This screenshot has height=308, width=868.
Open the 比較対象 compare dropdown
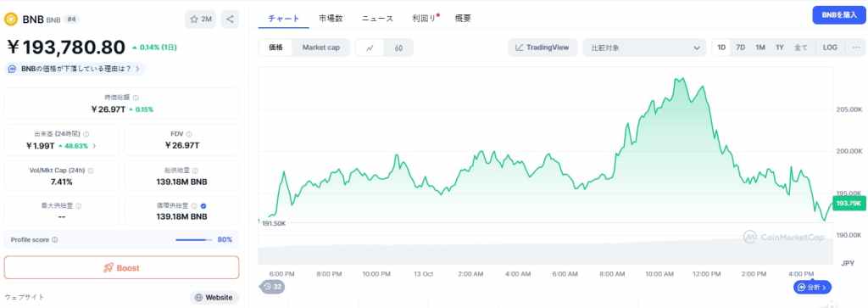(x=644, y=48)
